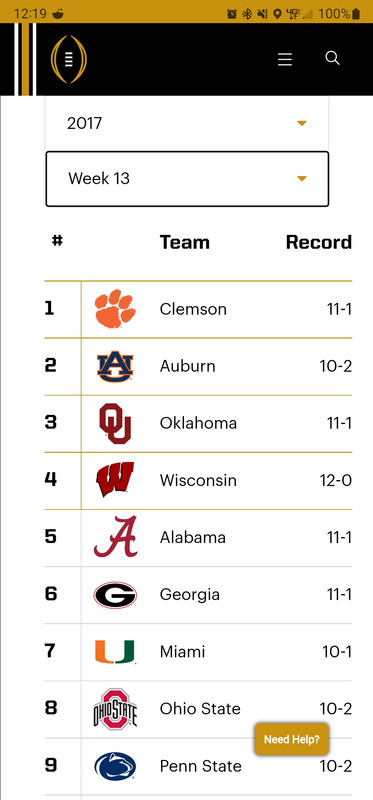This screenshot has width=373, height=800.
Task: Tap the Georgia G logo
Action: (115, 595)
